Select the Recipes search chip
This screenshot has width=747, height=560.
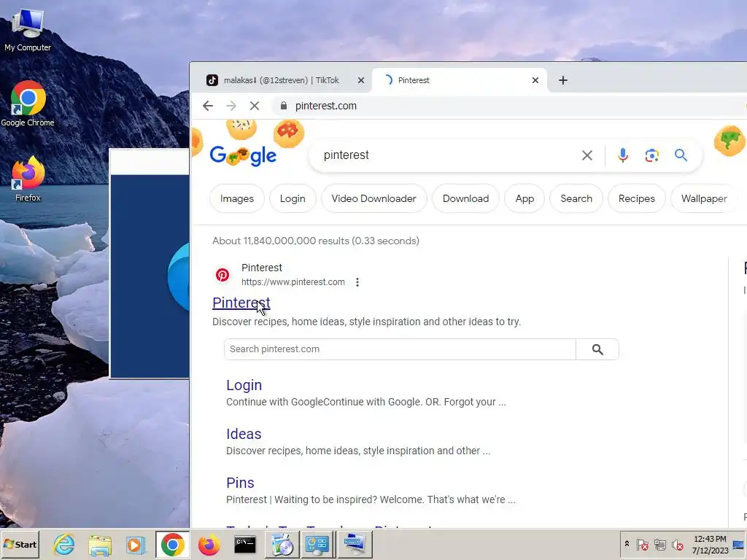[x=636, y=198]
